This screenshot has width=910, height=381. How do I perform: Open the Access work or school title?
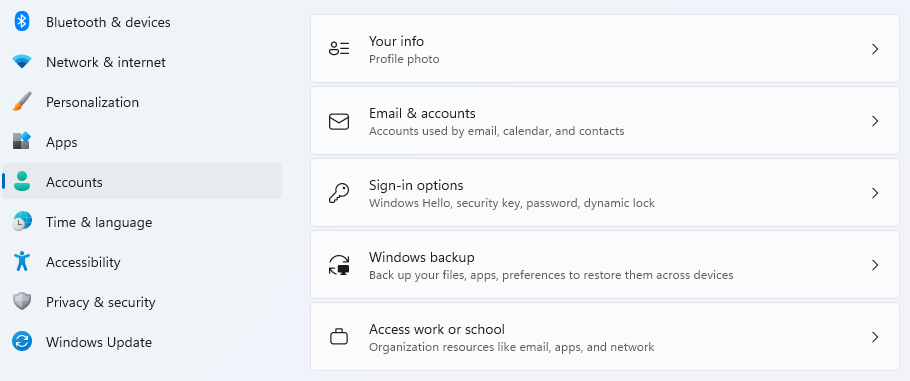tap(436, 329)
